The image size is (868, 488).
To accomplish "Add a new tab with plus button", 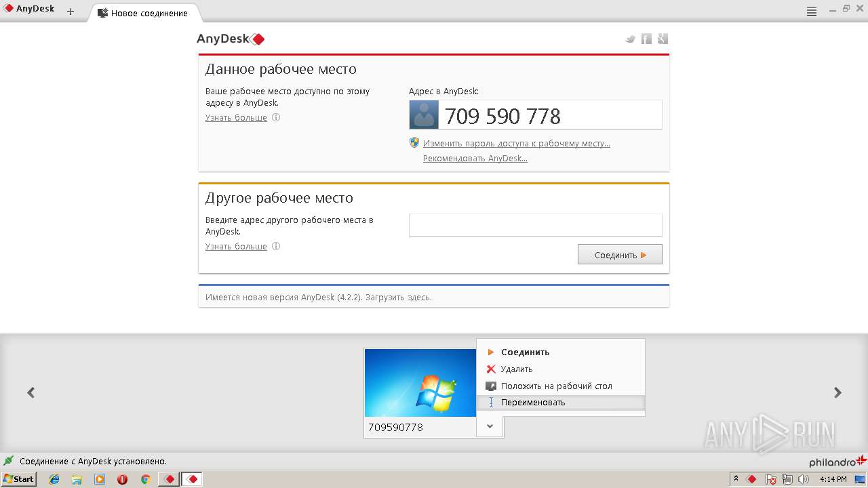I will pos(71,12).
